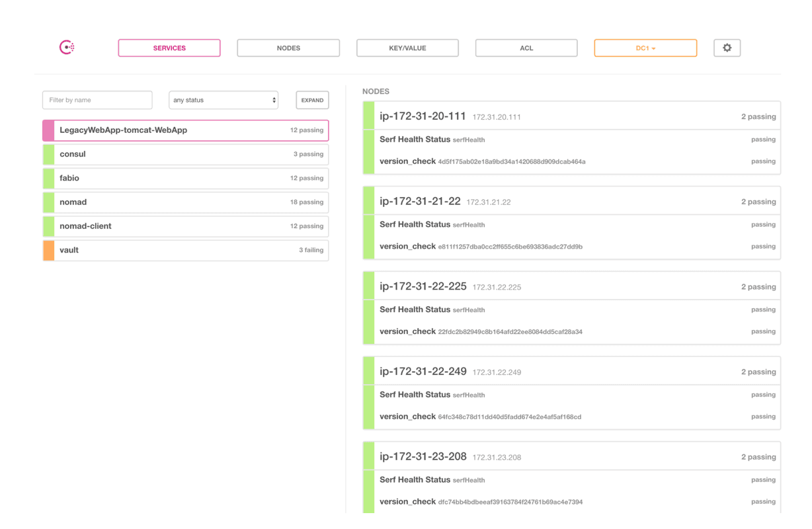Screen dimensions: 812x529
Task: Open node ip-172-31-20-111
Action: pos(423,116)
